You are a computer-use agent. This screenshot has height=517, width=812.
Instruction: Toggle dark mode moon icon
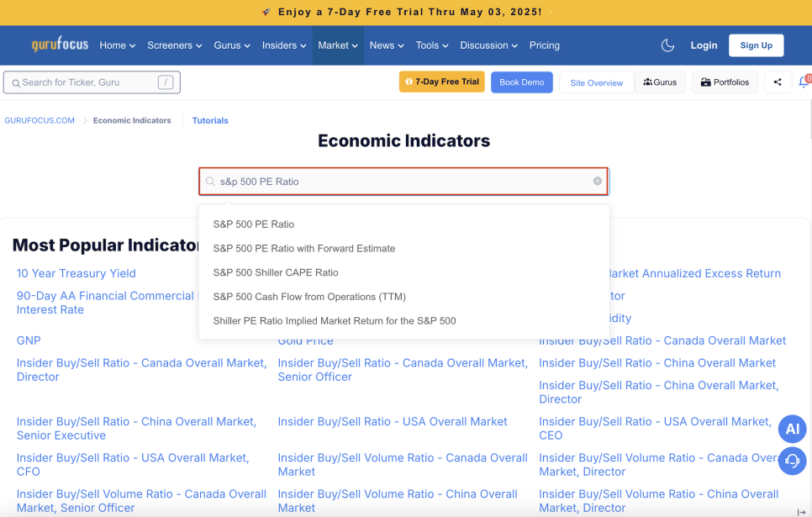667,45
